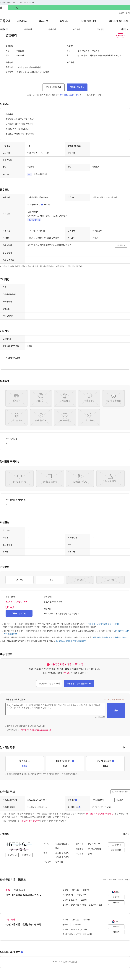Open the (인천) 1톤 화물차 납품/배송사원 posting
Screen dimensions: 130x980
(23, 925)
